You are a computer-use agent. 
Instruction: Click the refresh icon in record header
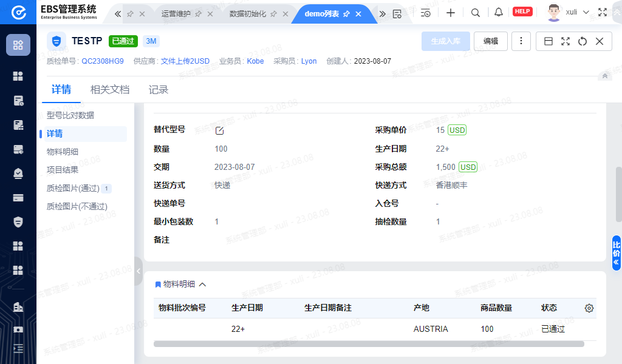pos(582,41)
